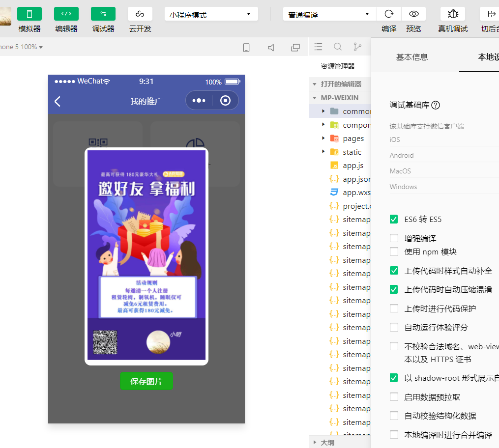499x448 pixels.
Task: Open app.json file in the explorer
Action: click(x=350, y=179)
